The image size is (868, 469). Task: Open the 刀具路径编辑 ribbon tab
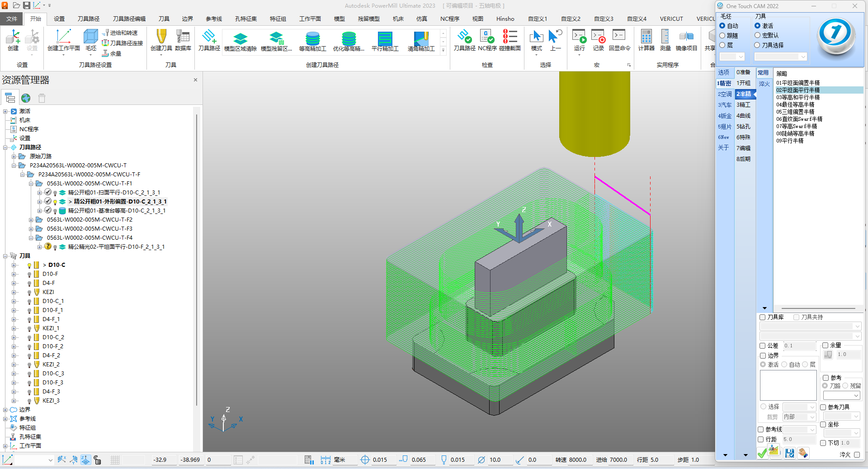click(x=129, y=19)
